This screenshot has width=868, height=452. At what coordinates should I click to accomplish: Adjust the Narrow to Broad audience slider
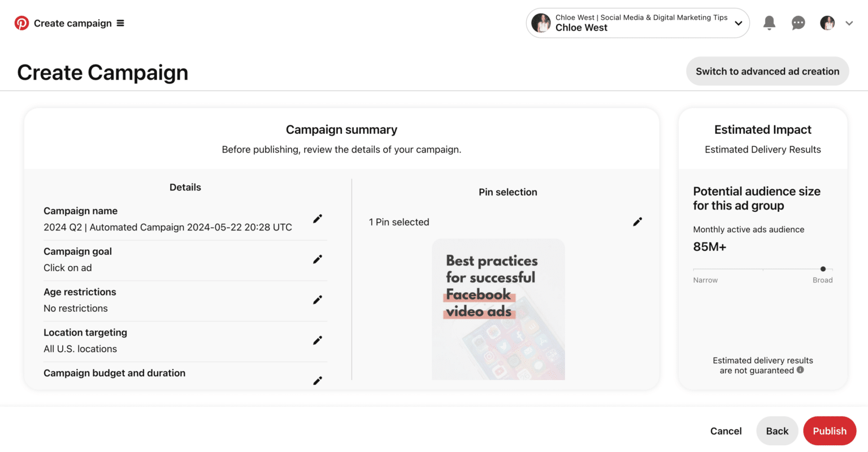[823, 269]
